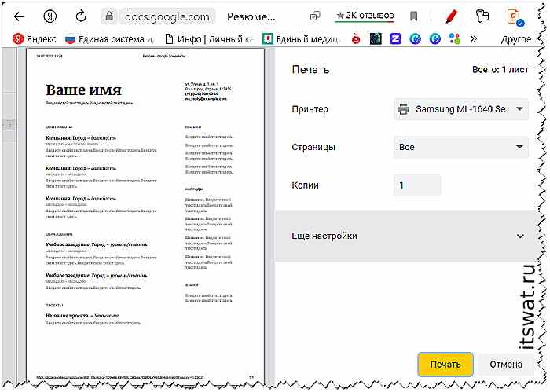Click the browser back arrow

pyautogui.click(x=19, y=16)
